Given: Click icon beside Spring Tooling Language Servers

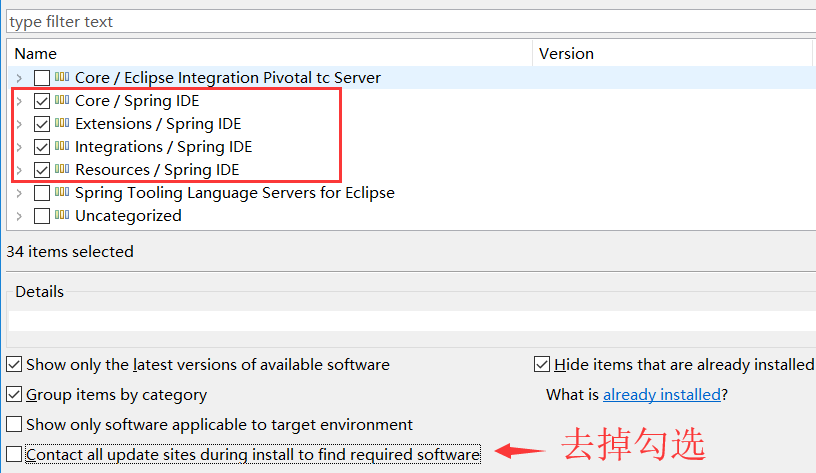Looking at the screenshot, I should point(62,193).
